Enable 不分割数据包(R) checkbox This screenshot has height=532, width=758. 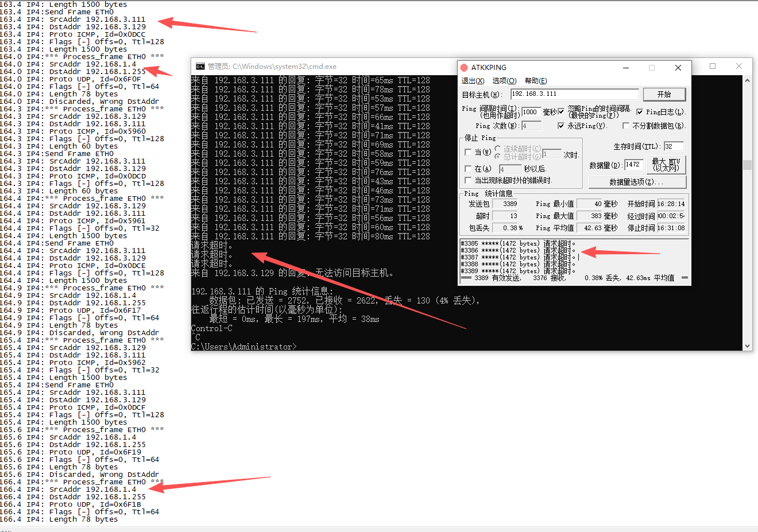(626, 126)
